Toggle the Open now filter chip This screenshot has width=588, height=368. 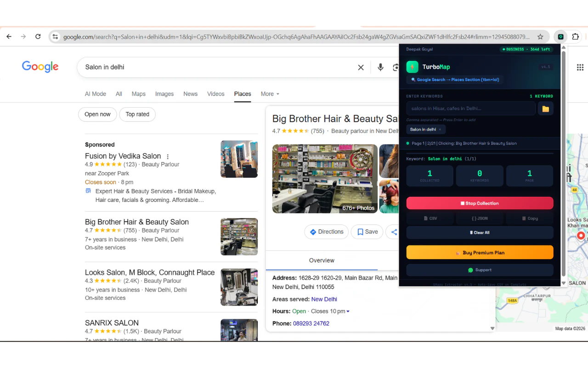coord(97,115)
